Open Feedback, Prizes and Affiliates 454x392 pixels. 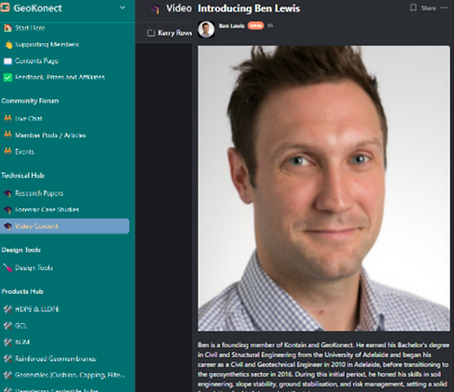60,77
